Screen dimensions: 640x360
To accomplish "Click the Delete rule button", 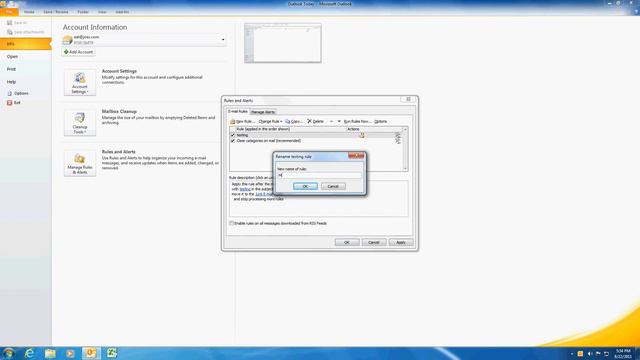I will point(316,121).
